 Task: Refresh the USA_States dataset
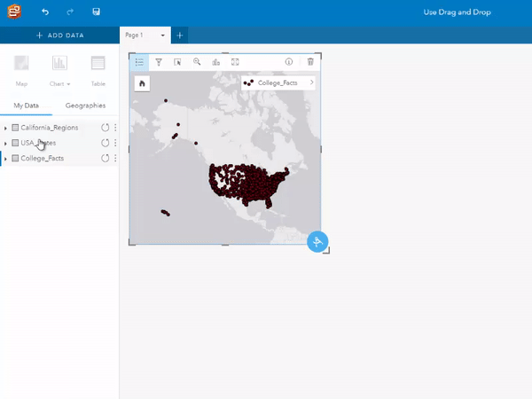[x=106, y=143]
